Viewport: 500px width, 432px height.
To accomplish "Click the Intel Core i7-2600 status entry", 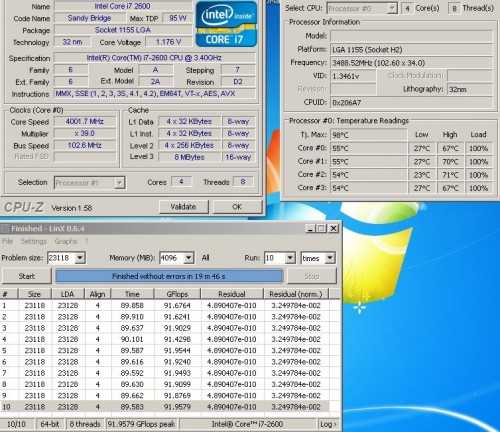I will point(247,424).
